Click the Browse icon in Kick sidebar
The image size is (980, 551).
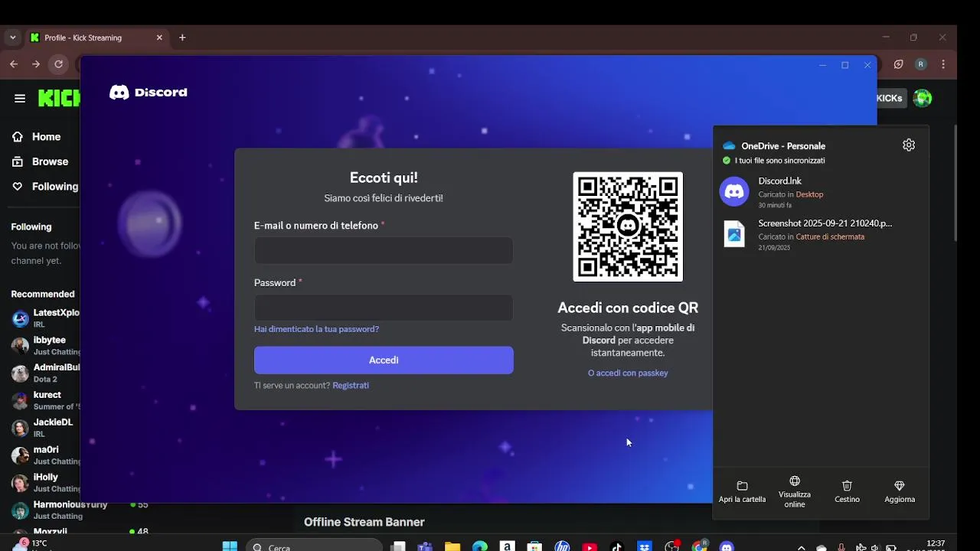(18, 161)
